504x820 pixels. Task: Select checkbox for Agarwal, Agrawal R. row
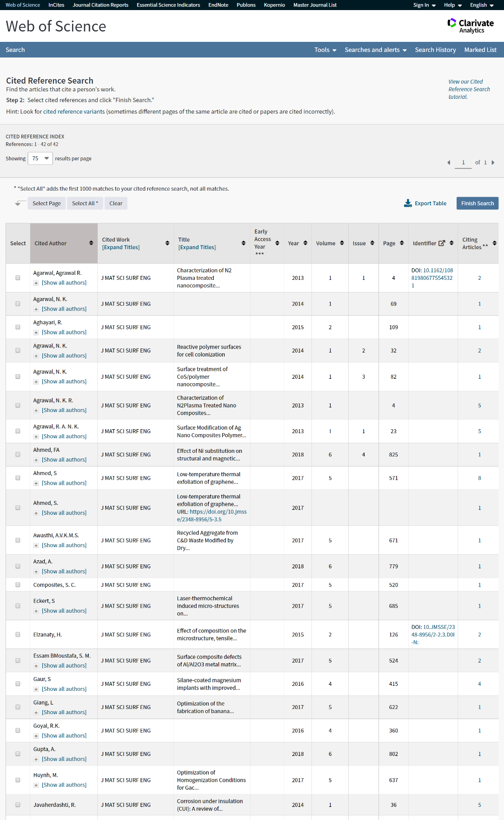(x=18, y=278)
